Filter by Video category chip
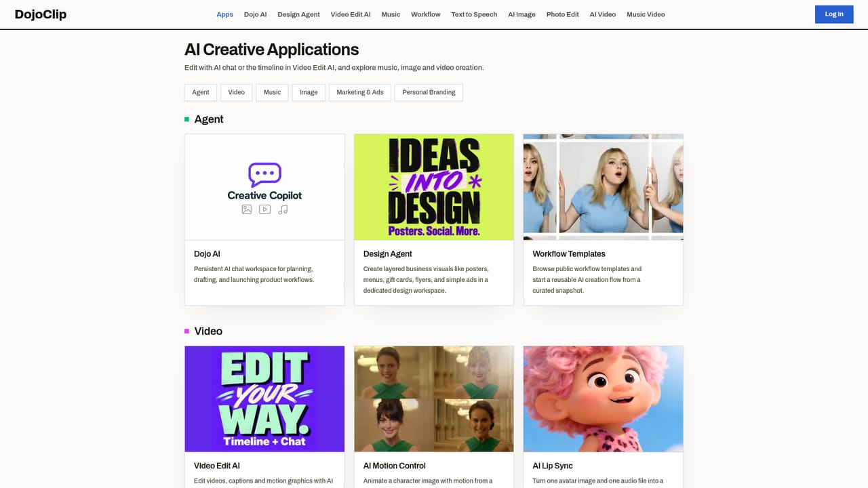The image size is (868, 488). [x=237, y=92]
